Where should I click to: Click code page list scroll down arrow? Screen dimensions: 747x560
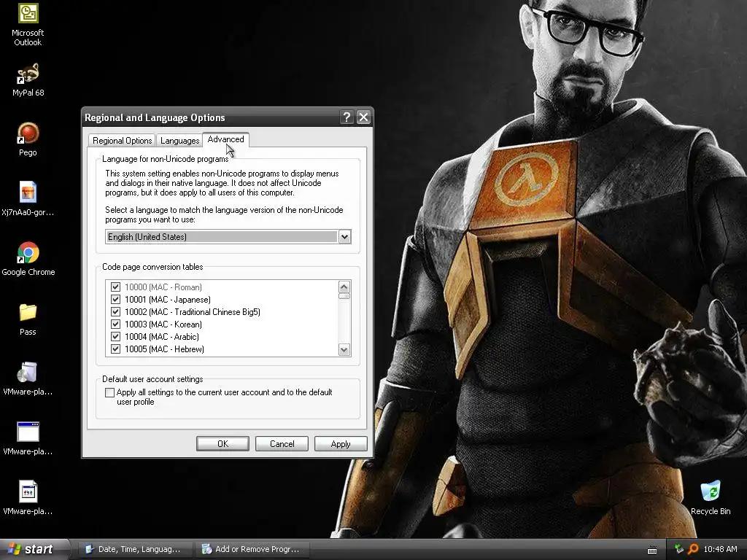click(x=344, y=349)
